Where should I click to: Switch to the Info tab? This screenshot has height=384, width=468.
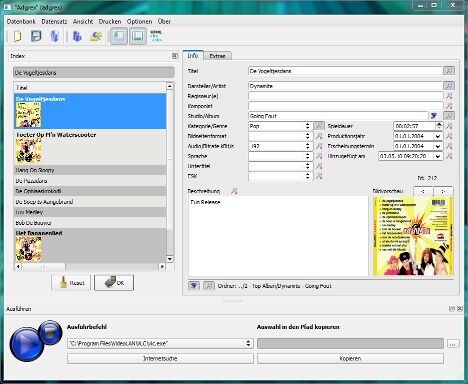coord(193,55)
